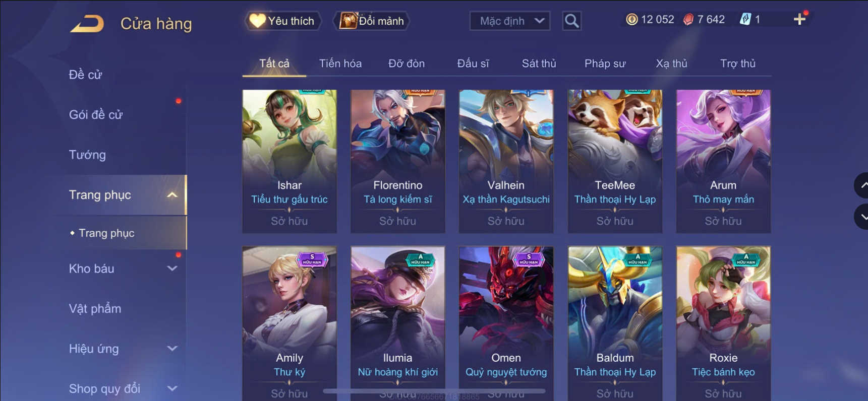Open the search magnifier icon
Viewport: 868px width, 401px height.
(571, 21)
